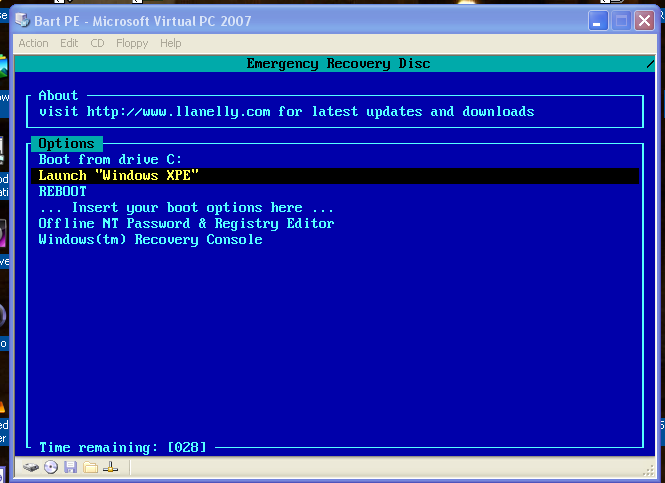Open the Edit menu

[x=69, y=43]
